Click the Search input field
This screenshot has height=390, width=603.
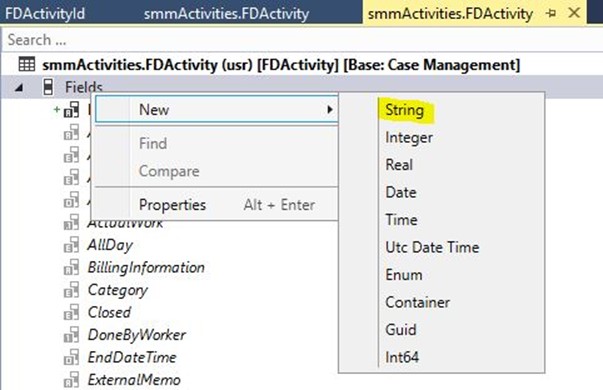(302, 40)
